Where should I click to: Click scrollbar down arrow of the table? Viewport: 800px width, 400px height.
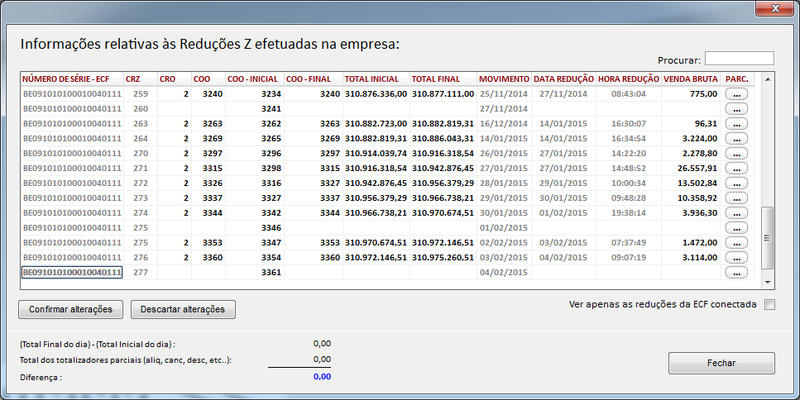[768, 283]
